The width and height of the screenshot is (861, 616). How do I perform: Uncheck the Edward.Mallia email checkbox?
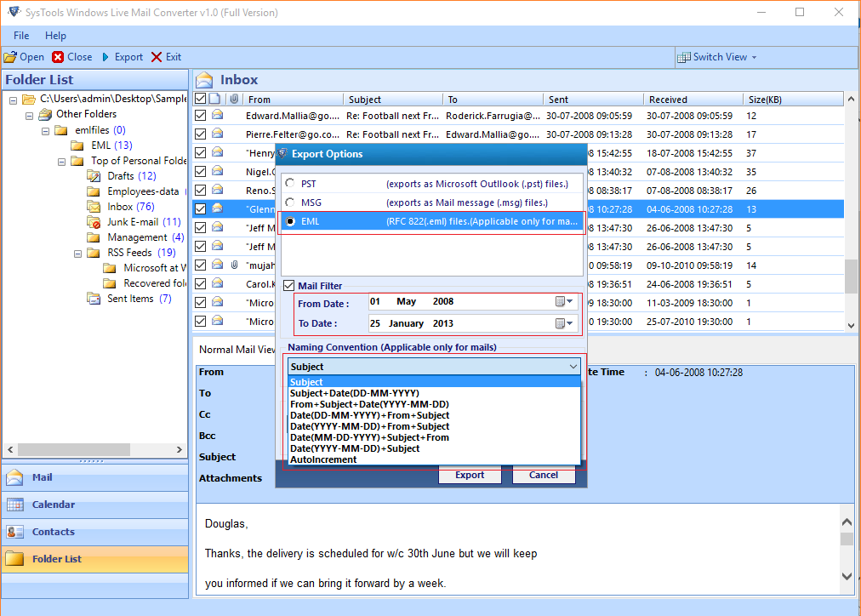pyautogui.click(x=201, y=116)
